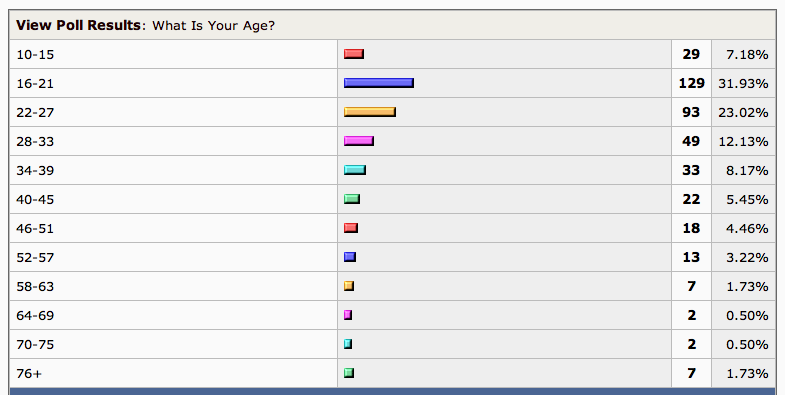Click the blue bar for 52-57
Image resolution: width=785 pixels, height=395 pixels.
(x=350, y=257)
